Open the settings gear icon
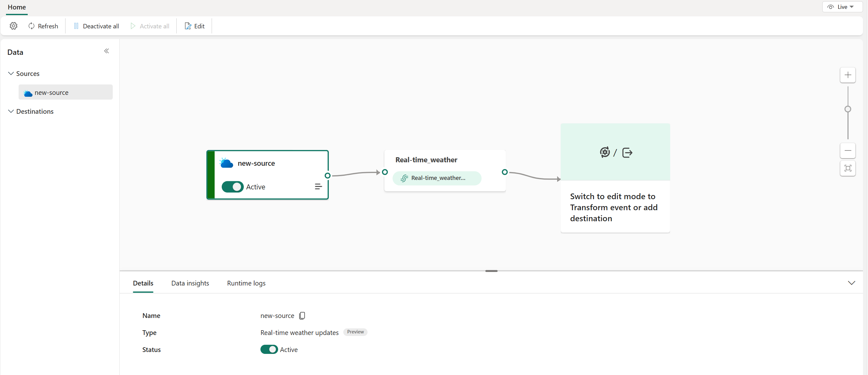The width and height of the screenshot is (868, 375). (14, 26)
